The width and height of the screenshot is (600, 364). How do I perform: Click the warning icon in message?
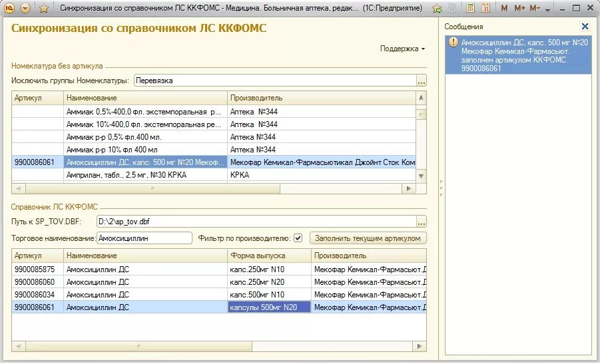(x=453, y=42)
